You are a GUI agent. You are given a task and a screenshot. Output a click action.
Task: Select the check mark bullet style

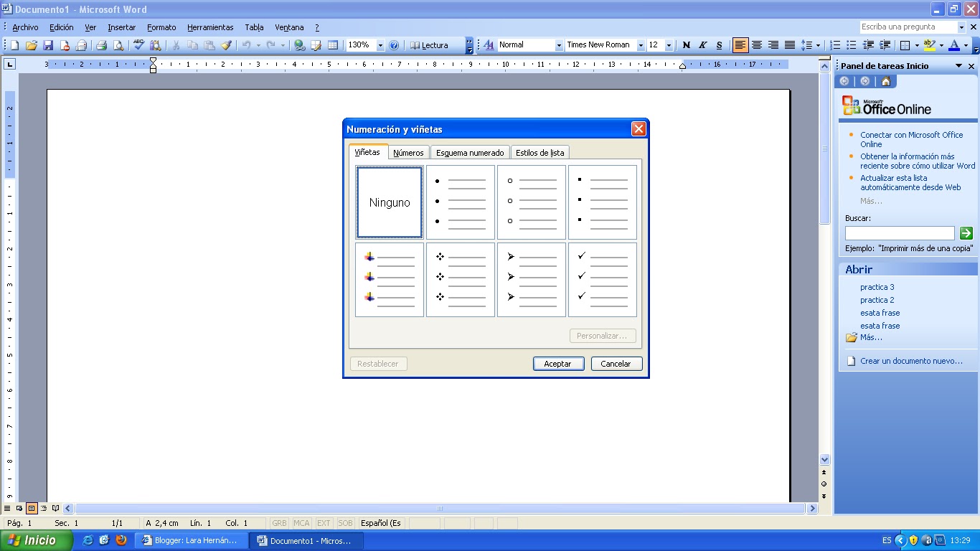coord(603,280)
